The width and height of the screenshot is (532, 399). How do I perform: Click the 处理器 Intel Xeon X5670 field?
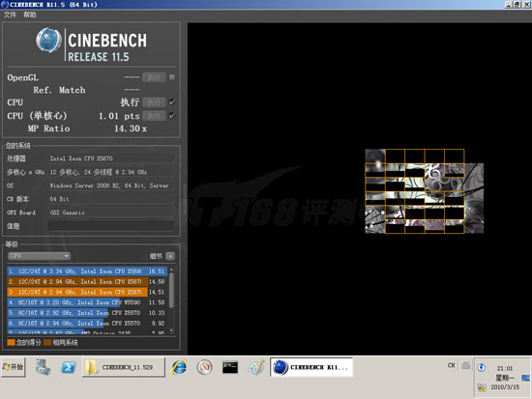click(111, 158)
